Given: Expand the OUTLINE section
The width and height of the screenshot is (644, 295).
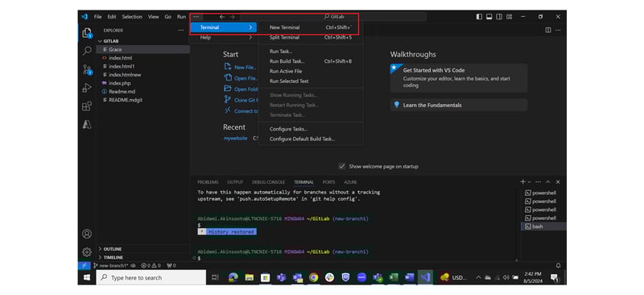Looking at the screenshot, I should (113, 249).
